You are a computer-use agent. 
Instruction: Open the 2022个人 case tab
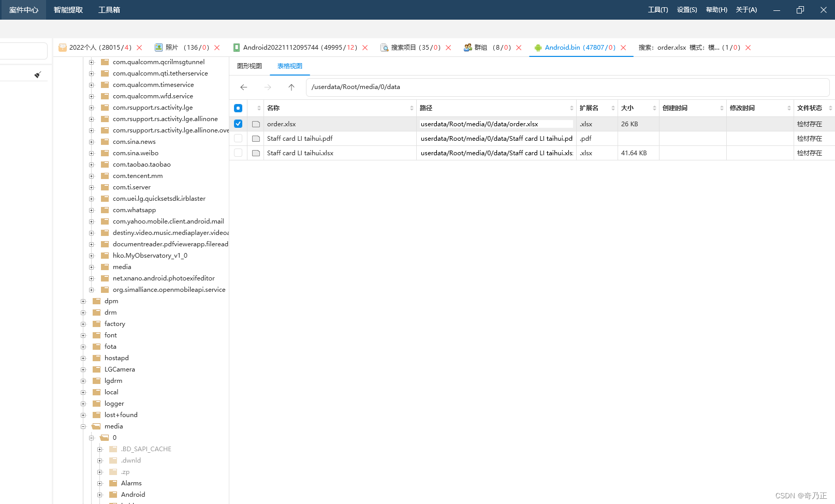click(95, 48)
